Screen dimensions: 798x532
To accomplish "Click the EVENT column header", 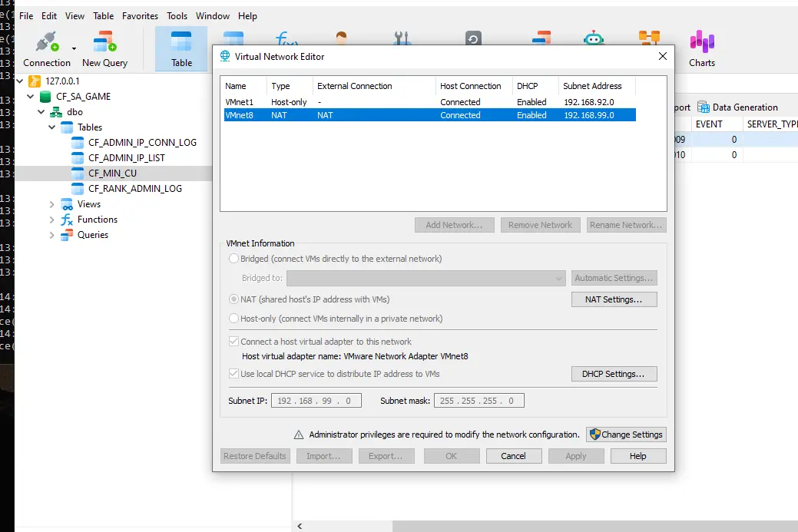I will (x=717, y=124).
